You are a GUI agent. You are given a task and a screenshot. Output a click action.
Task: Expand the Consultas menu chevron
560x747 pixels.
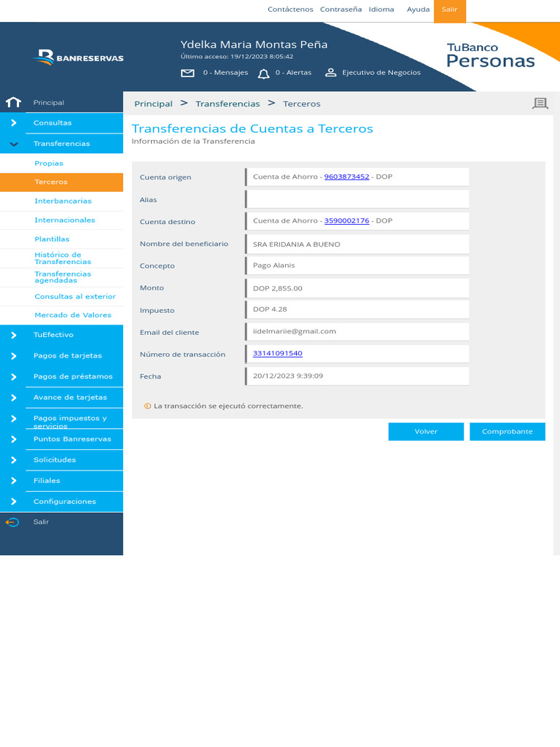[13, 123]
